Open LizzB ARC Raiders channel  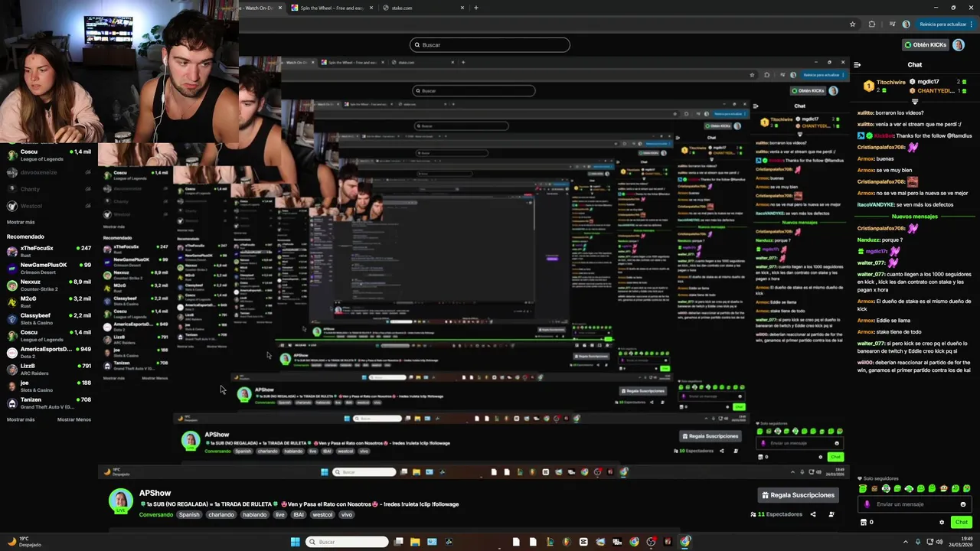click(x=48, y=370)
